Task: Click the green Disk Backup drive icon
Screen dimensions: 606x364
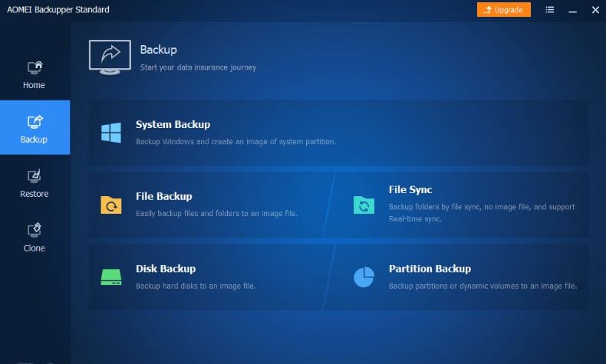Action: (111, 277)
